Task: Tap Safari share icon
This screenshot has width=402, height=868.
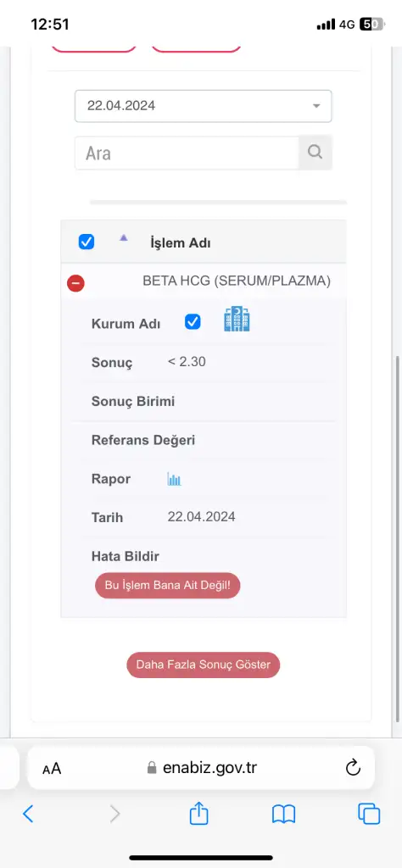Action: pos(198,813)
